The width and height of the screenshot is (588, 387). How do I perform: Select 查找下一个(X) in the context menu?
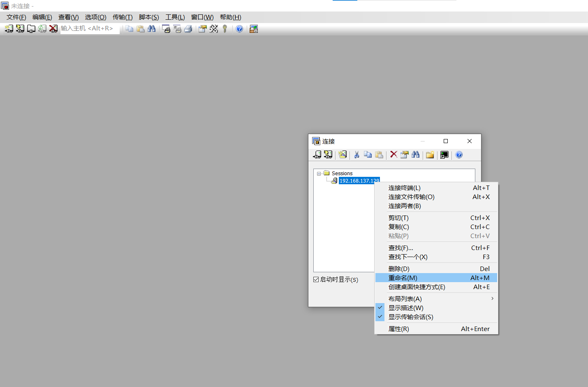point(436,257)
